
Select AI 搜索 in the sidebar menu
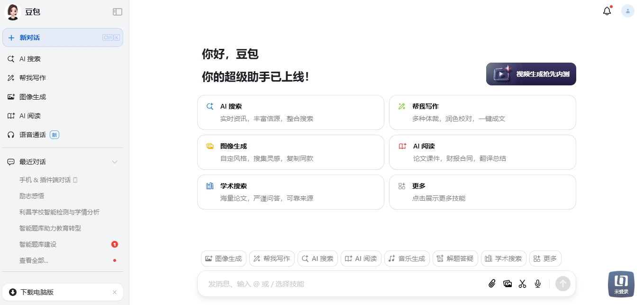[x=63, y=59]
